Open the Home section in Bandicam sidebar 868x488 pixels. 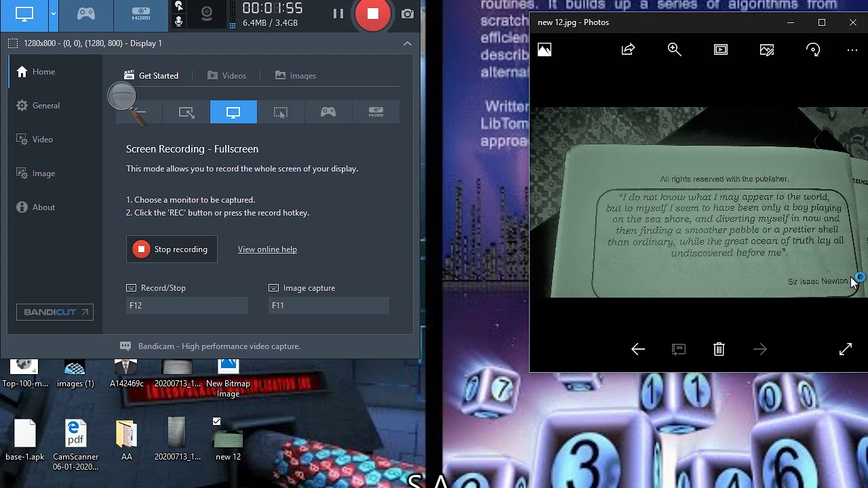tap(37, 72)
